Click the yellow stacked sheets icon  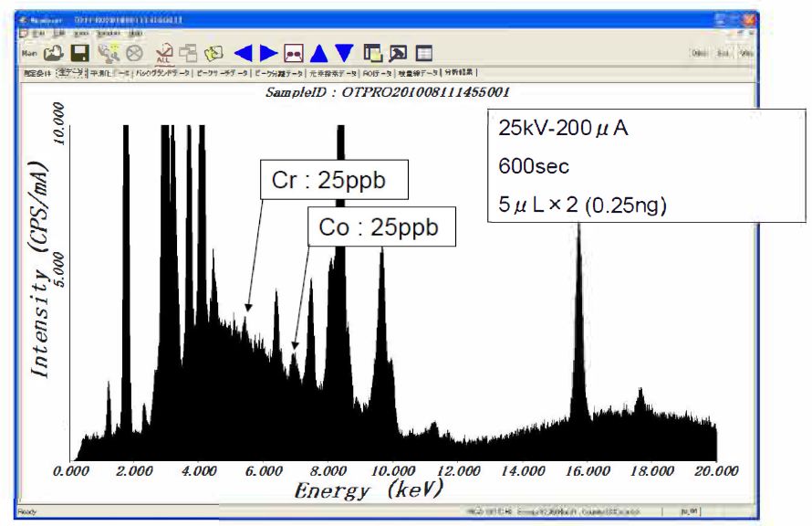tap(213, 53)
